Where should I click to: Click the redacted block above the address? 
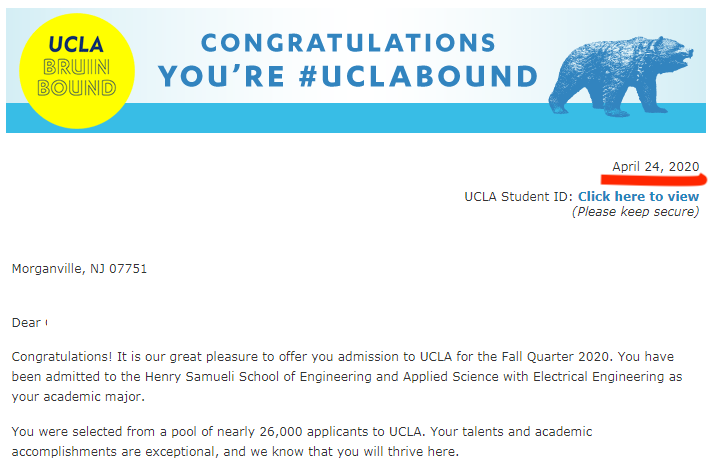pos(72,243)
